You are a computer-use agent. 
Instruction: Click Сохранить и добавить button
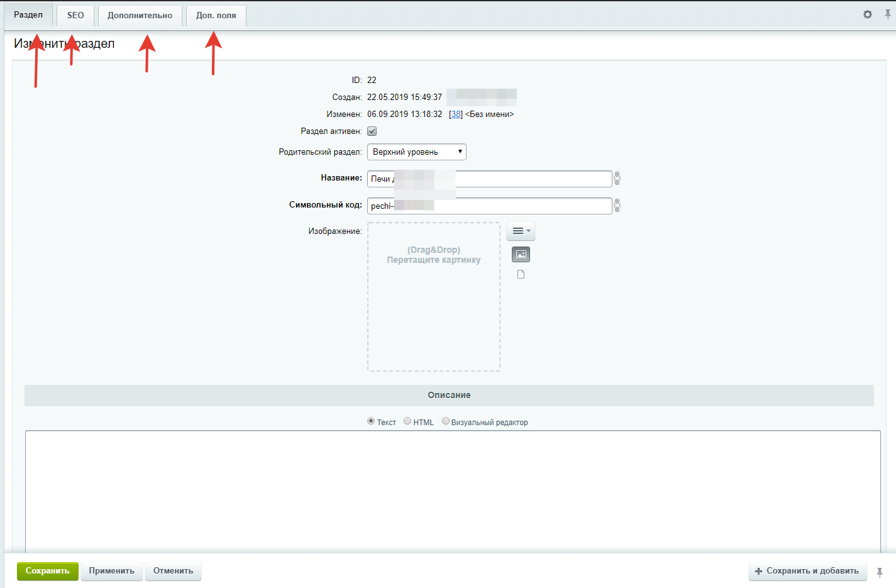807,571
